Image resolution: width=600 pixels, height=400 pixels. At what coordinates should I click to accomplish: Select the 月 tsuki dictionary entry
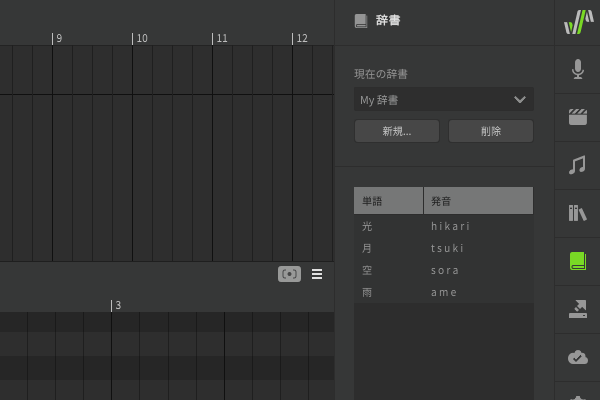coord(443,248)
